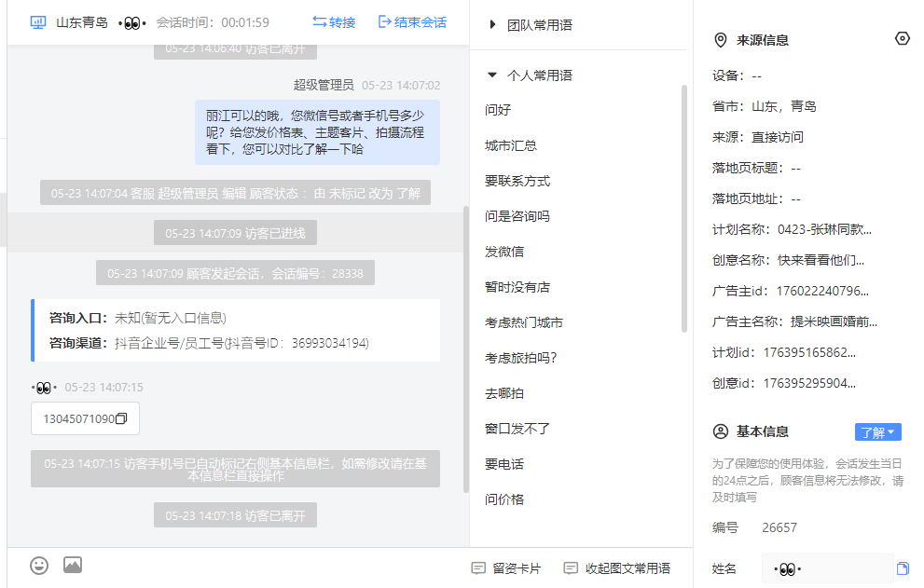
Task: Click the visitor eyes emoji nickname in header
Action: [132, 23]
